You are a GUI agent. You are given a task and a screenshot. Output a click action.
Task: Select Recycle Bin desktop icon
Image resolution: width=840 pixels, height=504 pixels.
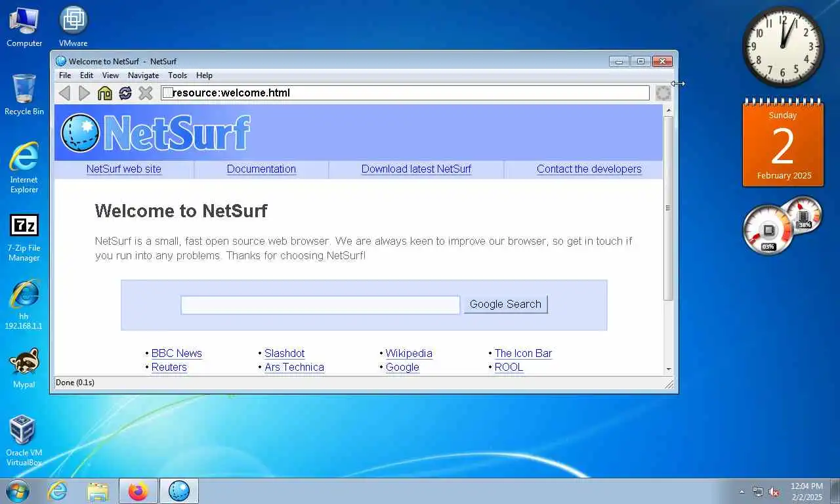coord(24,95)
